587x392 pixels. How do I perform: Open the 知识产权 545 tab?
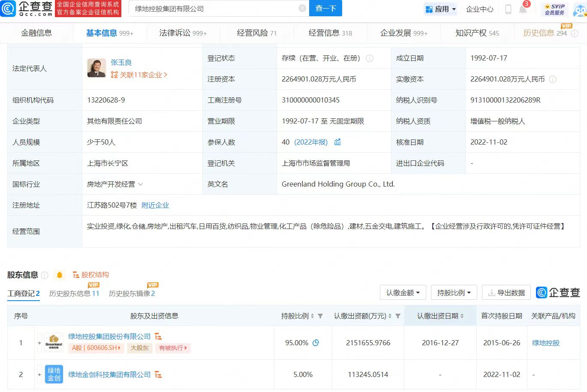coord(477,33)
